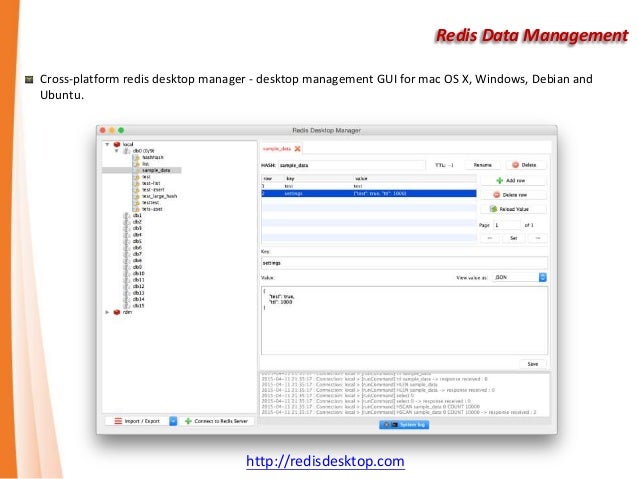Select the local connection label
This screenshot has height=479, width=638.
(128, 144)
